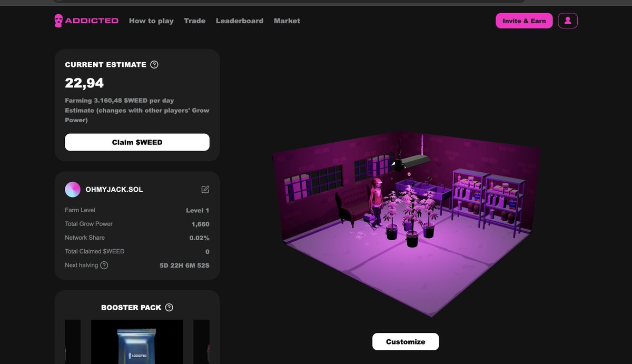Click the potted plants in the grow room
The image size is (632, 364).
click(411, 217)
